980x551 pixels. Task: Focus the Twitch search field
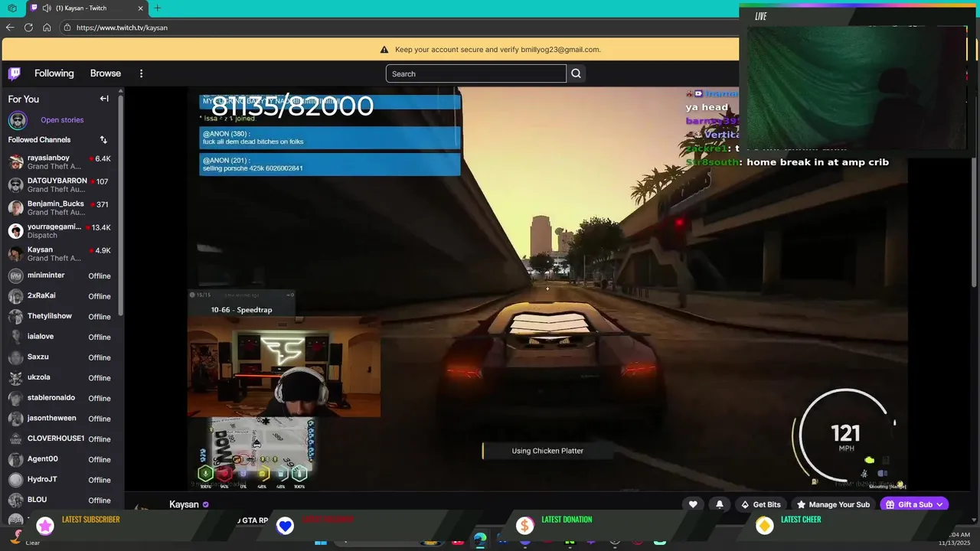pyautogui.click(x=475, y=73)
